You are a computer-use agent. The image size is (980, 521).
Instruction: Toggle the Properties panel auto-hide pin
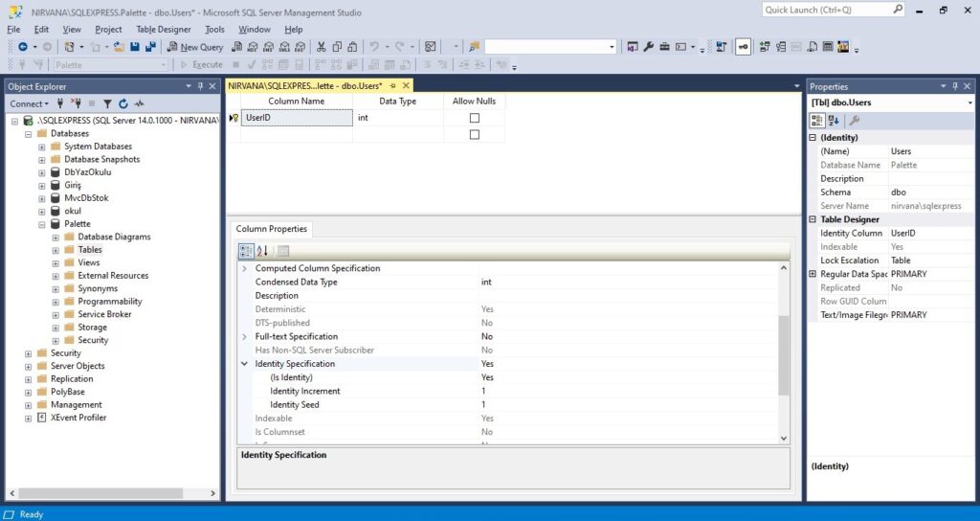(955, 86)
